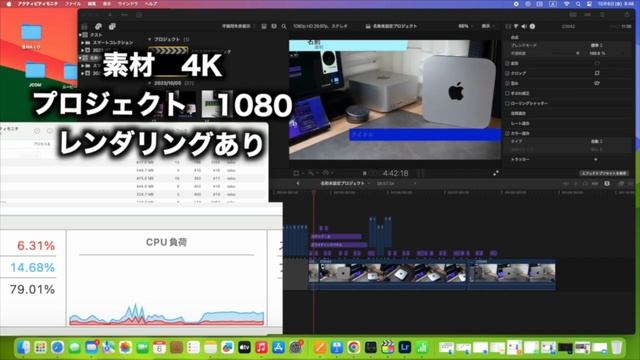Collapse the 2023/10/05 date section
The width and height of the screenshot is (640, 360).
(x=149, y=83)
